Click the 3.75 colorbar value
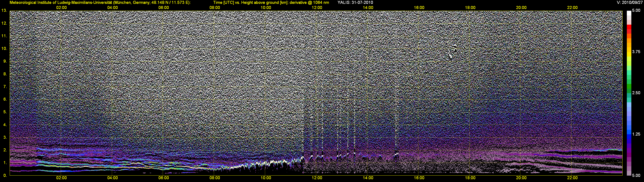This screenshot has height=182, width=644. coord(636,52)
